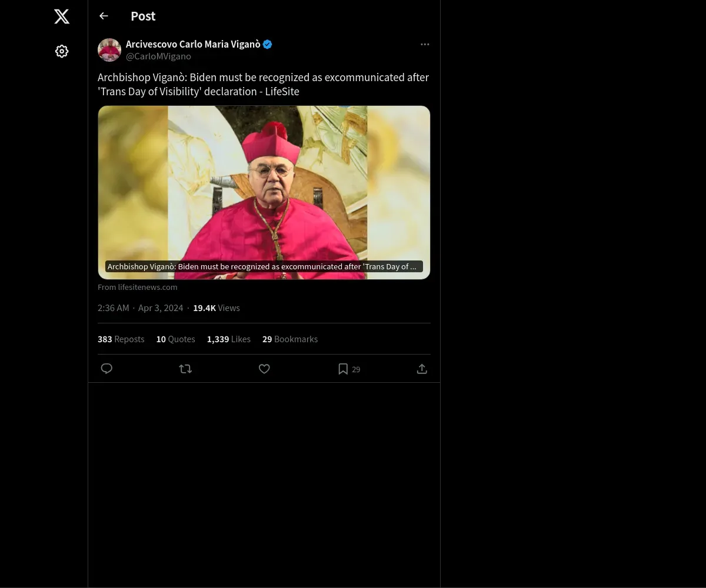Click the Apr 3, 2024 timestamp
The height and width of the screenshot is (588, 706).
tap(161, 308)
